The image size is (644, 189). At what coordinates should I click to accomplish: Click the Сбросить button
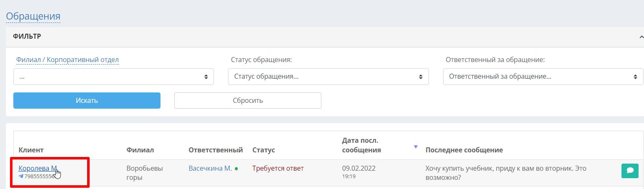[248, 101]
